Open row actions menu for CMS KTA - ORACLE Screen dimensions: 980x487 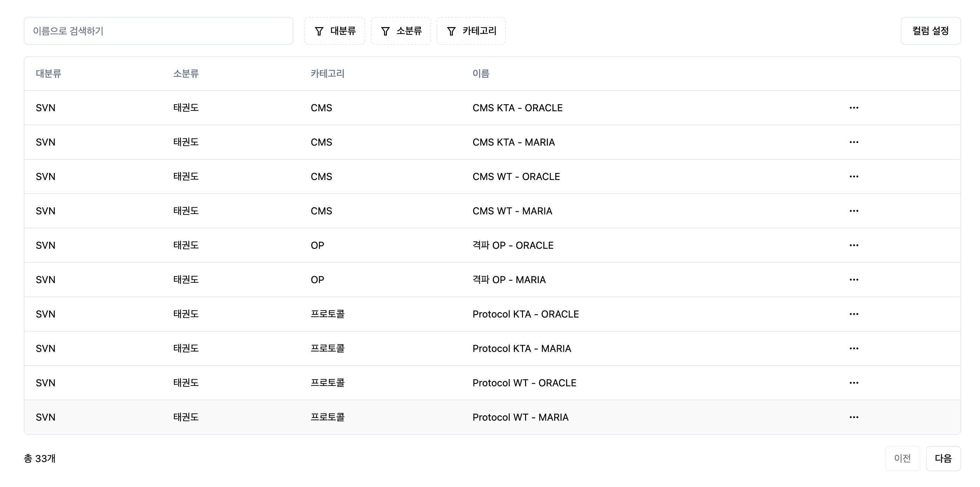[854, 108]
